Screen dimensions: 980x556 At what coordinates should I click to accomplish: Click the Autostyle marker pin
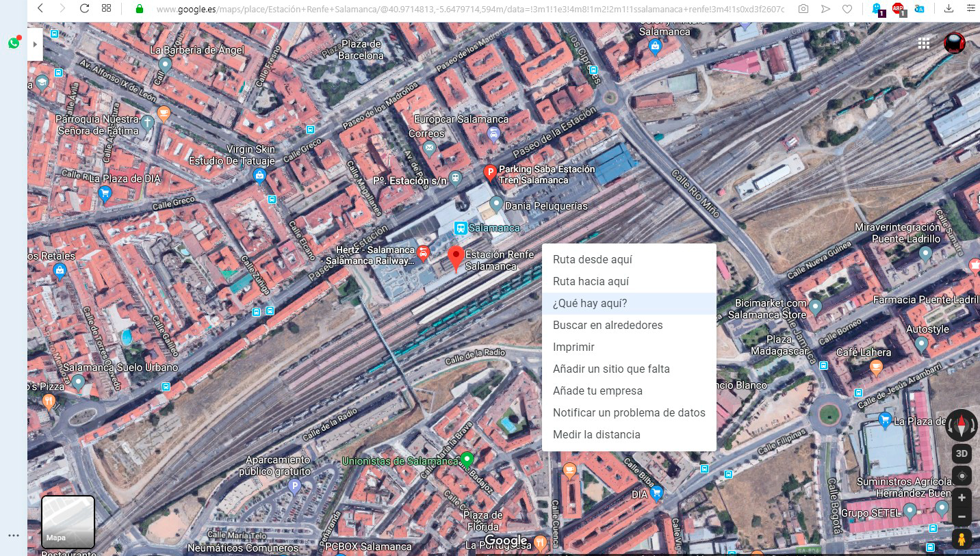click(921, 343)
